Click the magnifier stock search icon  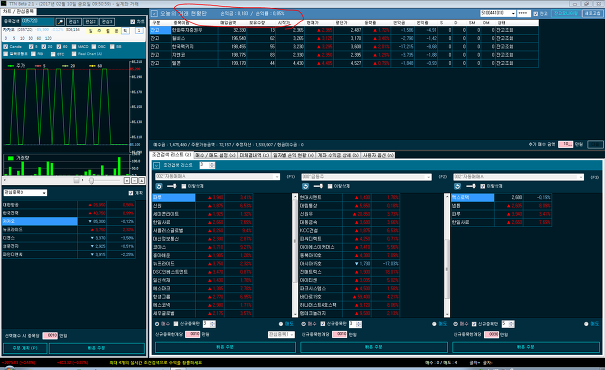[x=60, y=22]
